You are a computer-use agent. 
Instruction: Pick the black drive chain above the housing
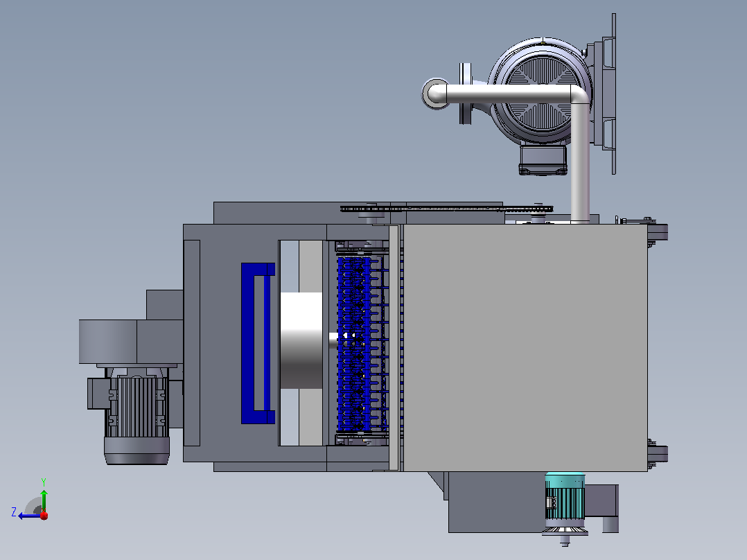446,209
